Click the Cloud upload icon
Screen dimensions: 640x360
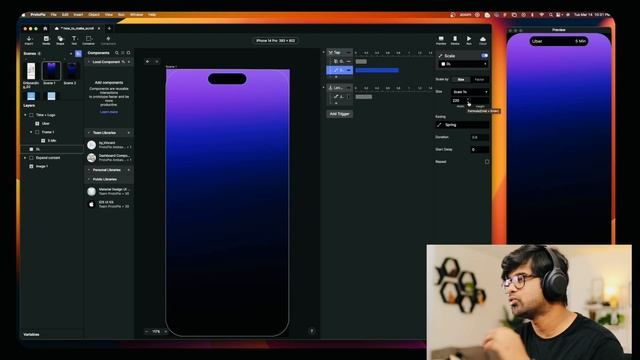tap(483, 40)
